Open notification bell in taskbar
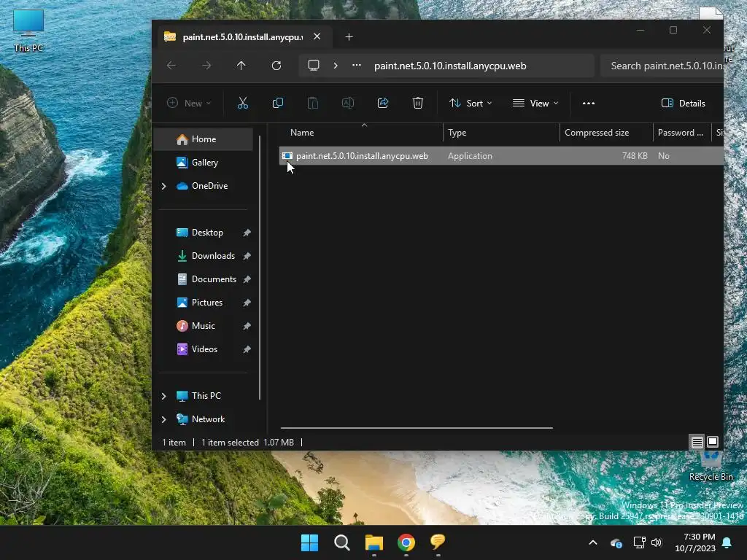 pos(727,542)
